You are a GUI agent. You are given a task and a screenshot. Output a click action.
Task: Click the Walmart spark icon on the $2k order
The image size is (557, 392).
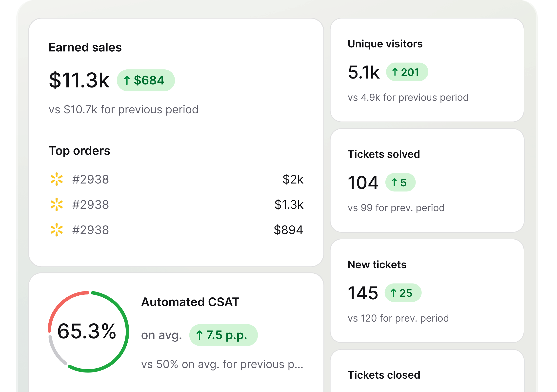(x=57, y=179)
